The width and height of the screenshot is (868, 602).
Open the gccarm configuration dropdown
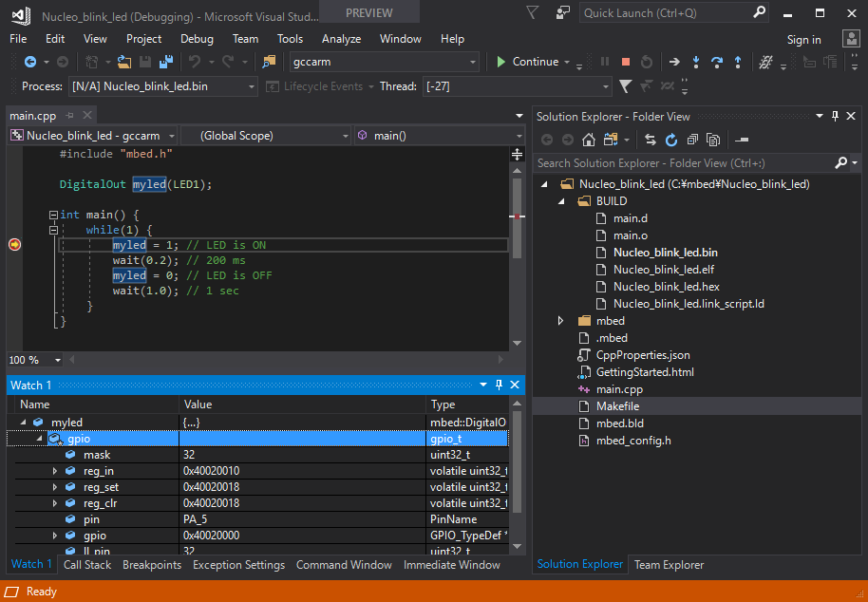473,62
